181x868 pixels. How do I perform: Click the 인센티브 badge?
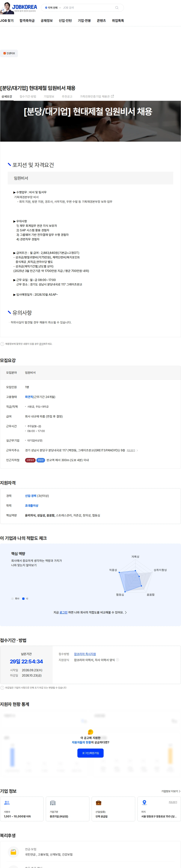click(x=9, y=53)
